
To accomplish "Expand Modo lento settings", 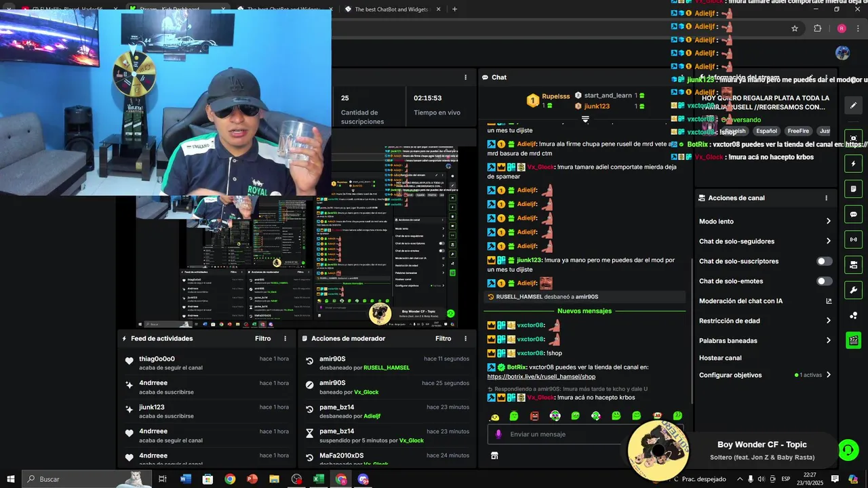I will coord(828,221).
